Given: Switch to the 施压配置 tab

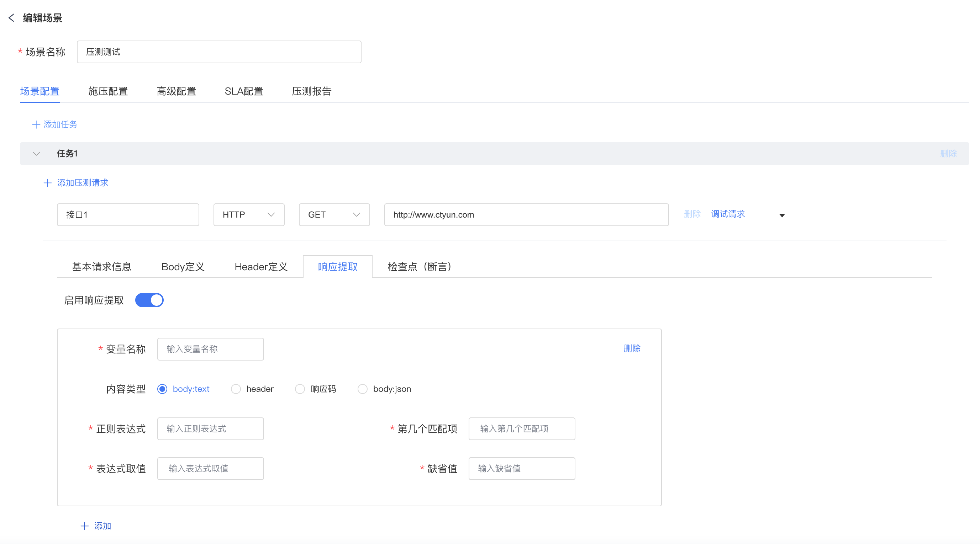Looking at the screenshot, I should [x=108, y=91].
